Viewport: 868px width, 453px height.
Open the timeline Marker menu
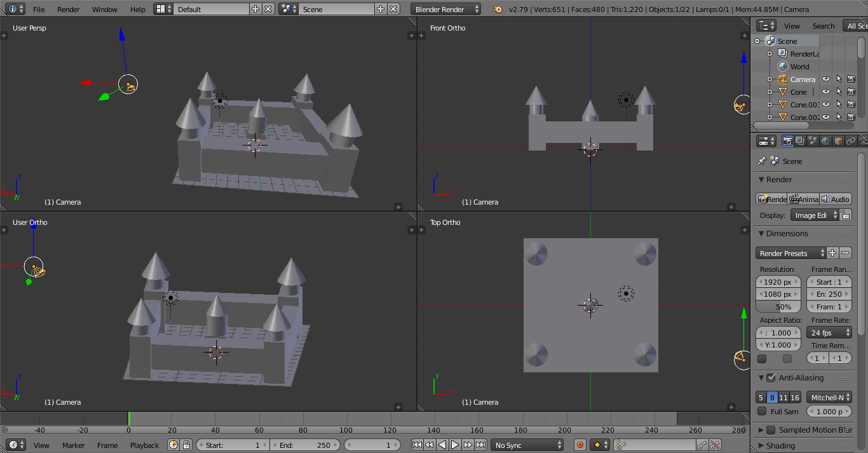pos(74,445)
